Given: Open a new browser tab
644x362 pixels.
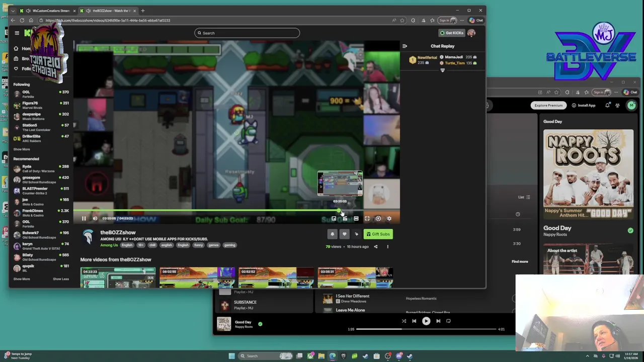Looking at the screenshot, I should [143, 11].
